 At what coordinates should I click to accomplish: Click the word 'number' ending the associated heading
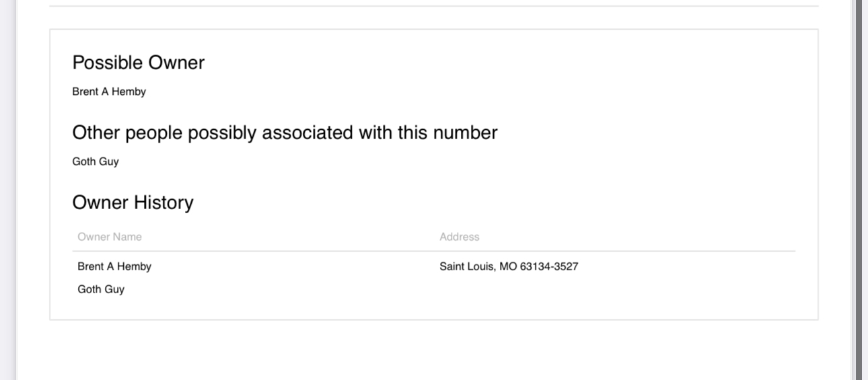point(465,132)
